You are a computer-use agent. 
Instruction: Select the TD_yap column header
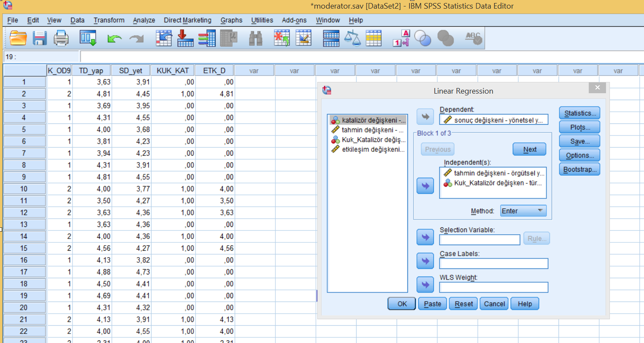pos(91,70)
